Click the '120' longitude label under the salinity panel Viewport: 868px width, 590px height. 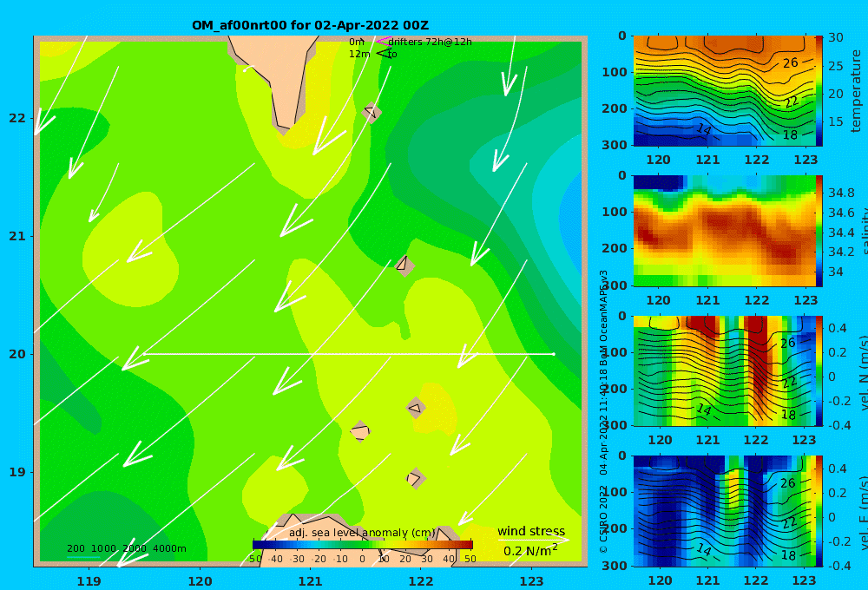point(658,300)
